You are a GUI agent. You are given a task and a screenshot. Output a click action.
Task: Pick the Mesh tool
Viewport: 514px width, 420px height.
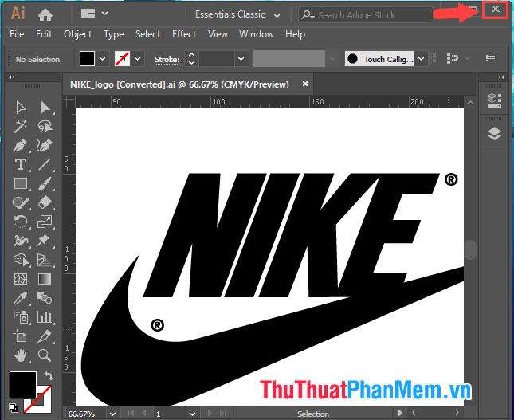point(21,279)
